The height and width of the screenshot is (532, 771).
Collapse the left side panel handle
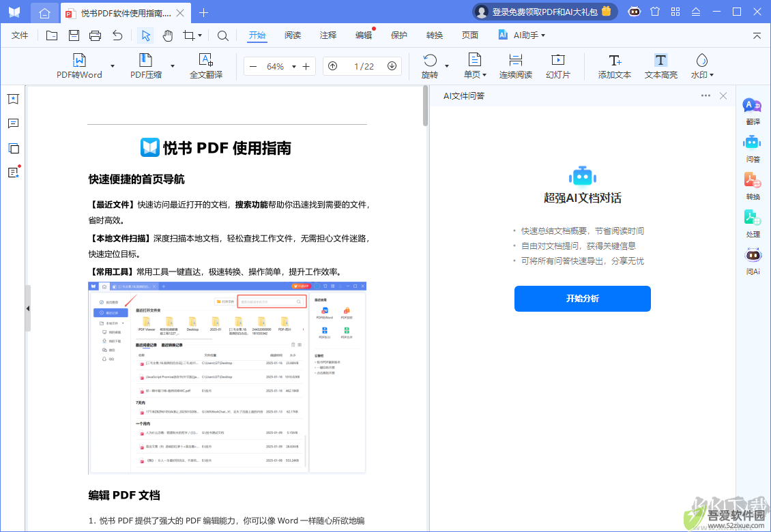point(28,308)
